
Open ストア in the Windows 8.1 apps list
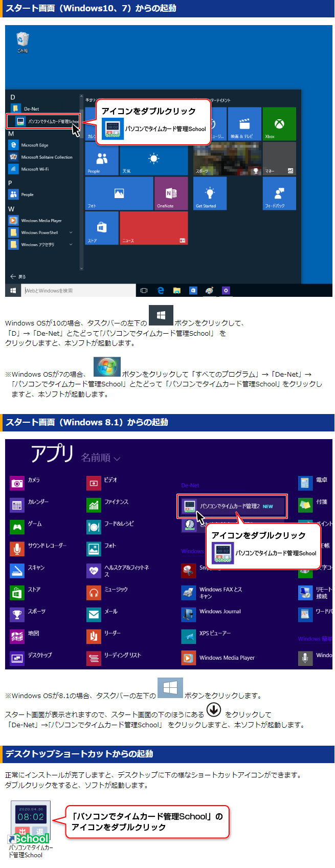26,593
